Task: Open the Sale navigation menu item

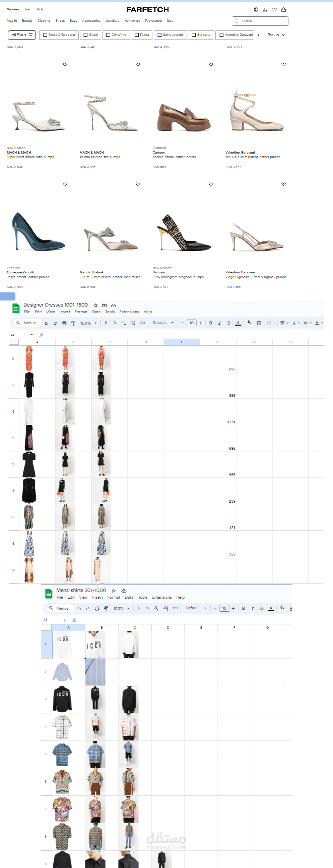Action: pyautogui.click(x=170, y=21)
